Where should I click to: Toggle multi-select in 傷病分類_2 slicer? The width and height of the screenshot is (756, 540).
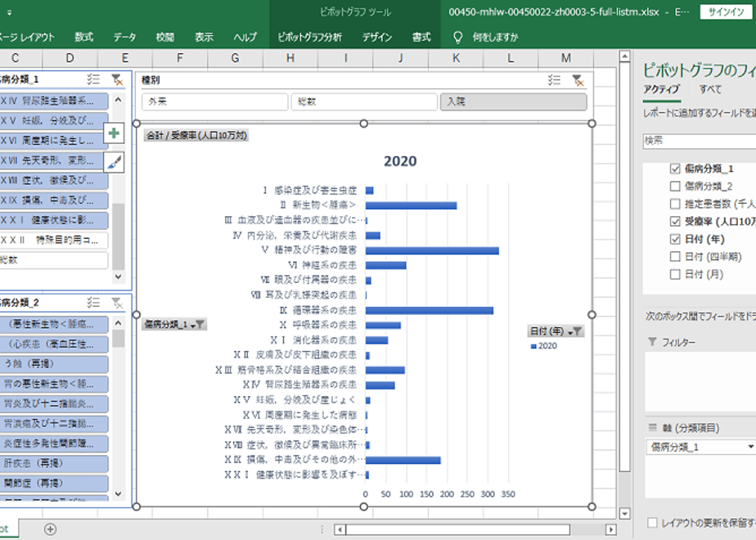click(x=93, y=303)
